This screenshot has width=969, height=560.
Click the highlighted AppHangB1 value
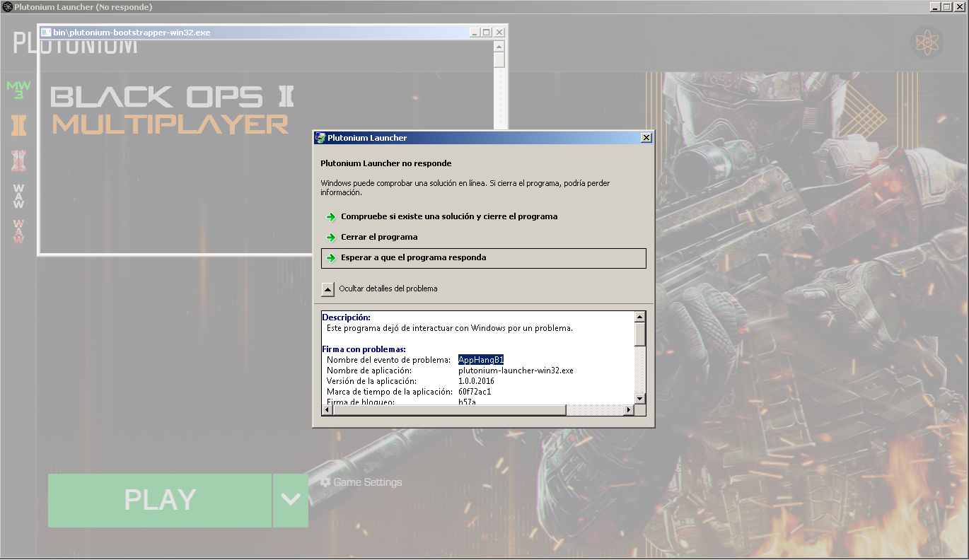[x=481, y=360]
